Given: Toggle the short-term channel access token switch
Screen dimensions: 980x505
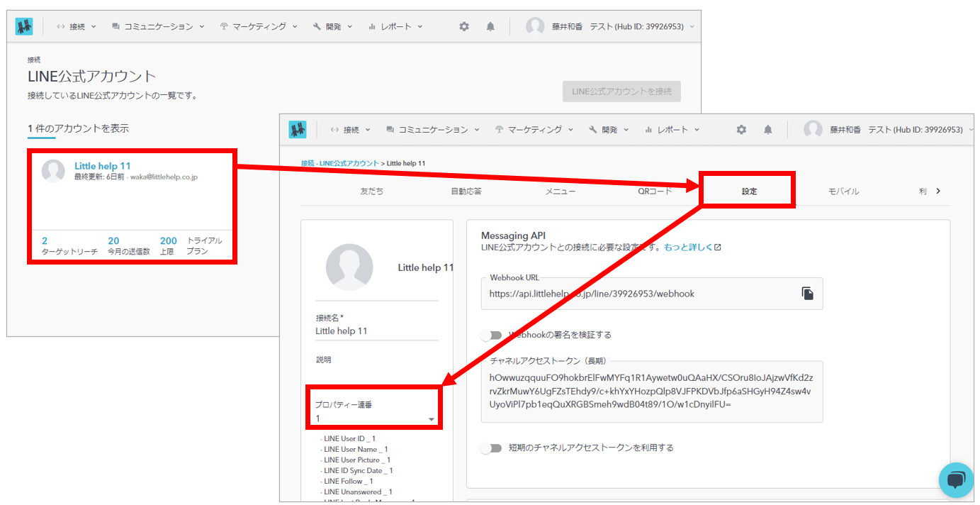Looking at the screenshot, I should (x=491, y=448).
